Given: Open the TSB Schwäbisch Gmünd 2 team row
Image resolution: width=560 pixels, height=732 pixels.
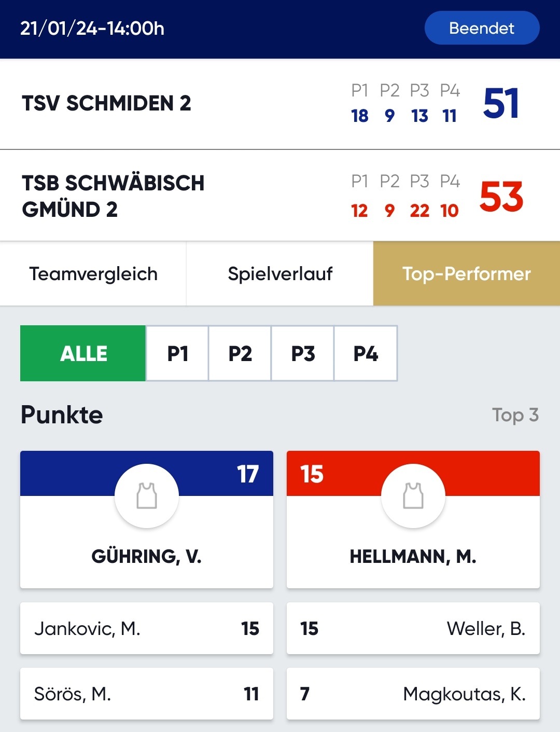Looking at the screenshot, I should [280, 196].
